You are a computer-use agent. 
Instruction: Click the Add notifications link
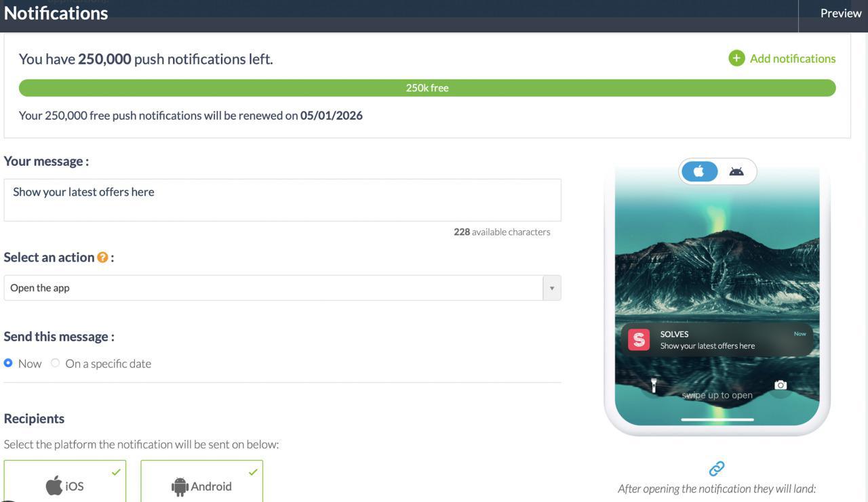tap(792, 58)
